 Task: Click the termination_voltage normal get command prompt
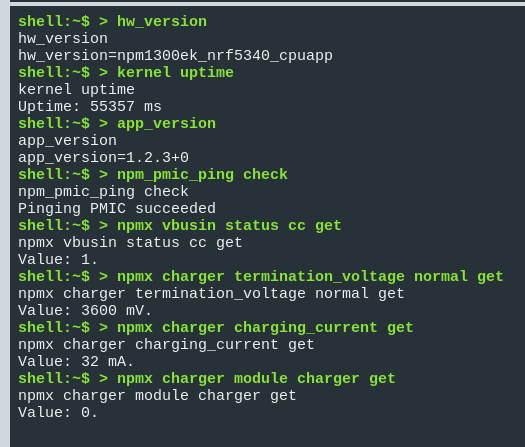[261, 277]
